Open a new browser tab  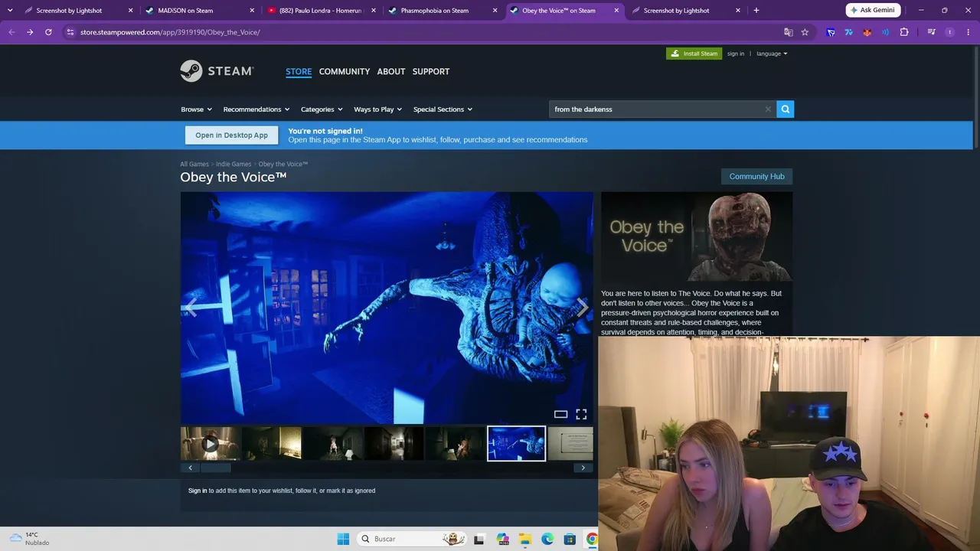(756, 11)
